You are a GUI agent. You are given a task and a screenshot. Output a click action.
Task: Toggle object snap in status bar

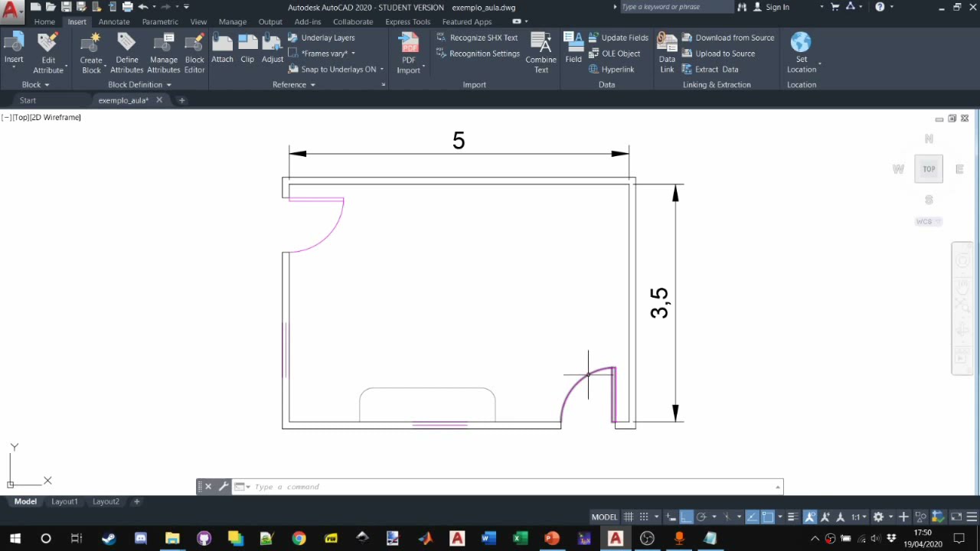coord(768,517)
